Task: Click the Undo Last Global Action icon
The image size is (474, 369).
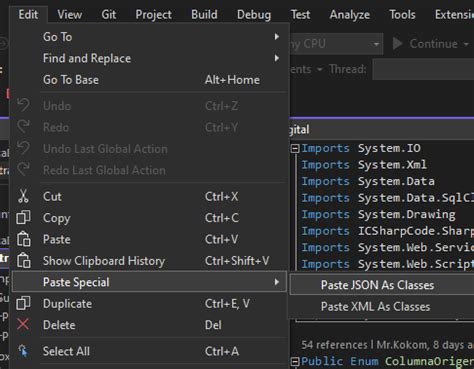Action: coord(23,148)
